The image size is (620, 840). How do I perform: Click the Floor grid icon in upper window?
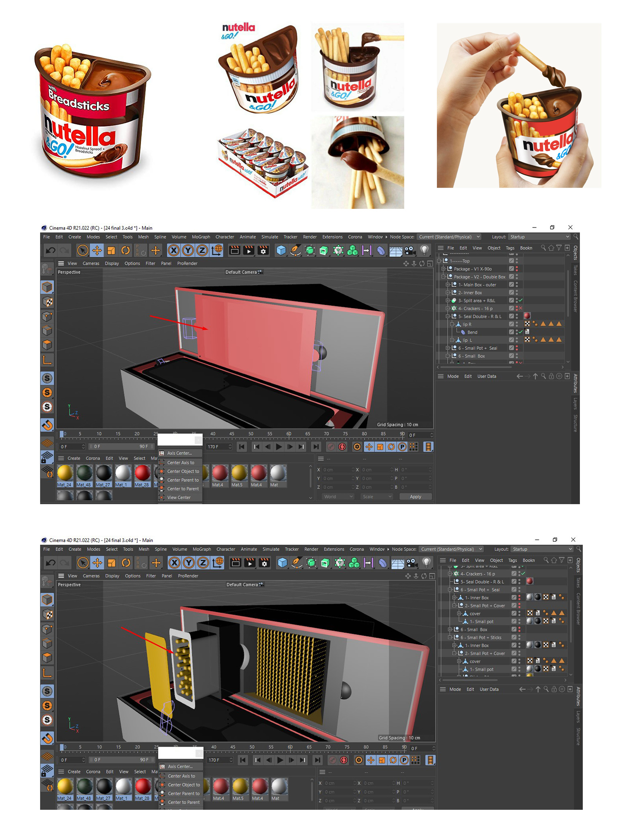[x=396, y=250]
